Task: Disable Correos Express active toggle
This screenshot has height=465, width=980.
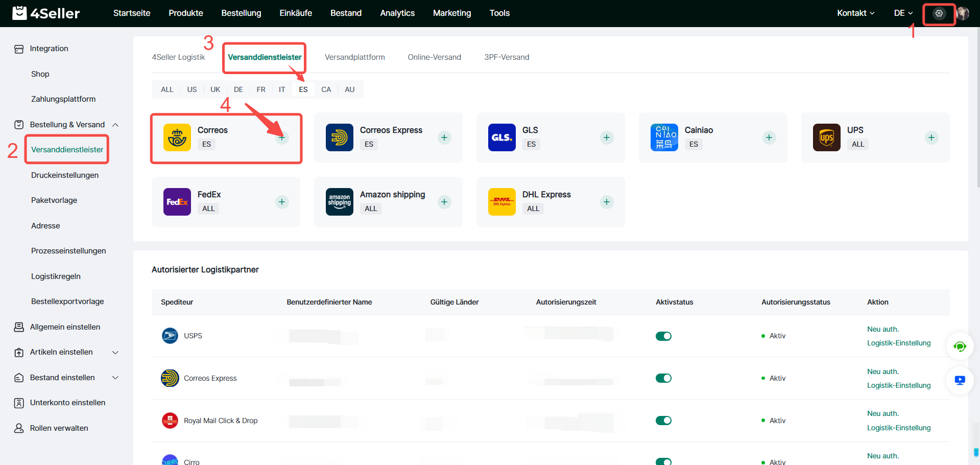Action: (x=663, y=378)
